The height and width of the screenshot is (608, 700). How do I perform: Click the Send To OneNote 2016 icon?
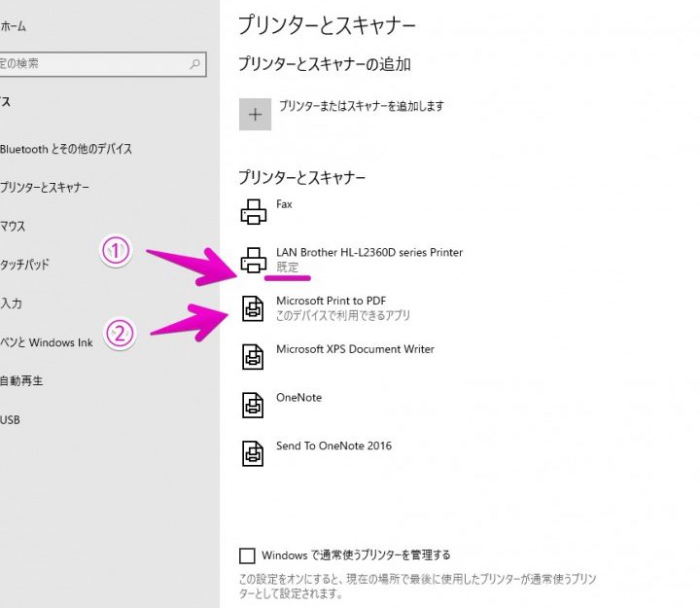pyautogui.click(x=253, y=453)
